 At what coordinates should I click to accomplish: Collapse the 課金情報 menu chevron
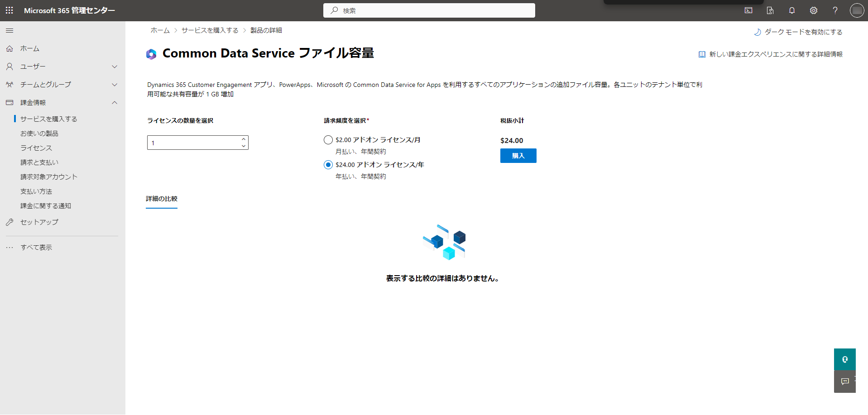(x=115, y=103)
